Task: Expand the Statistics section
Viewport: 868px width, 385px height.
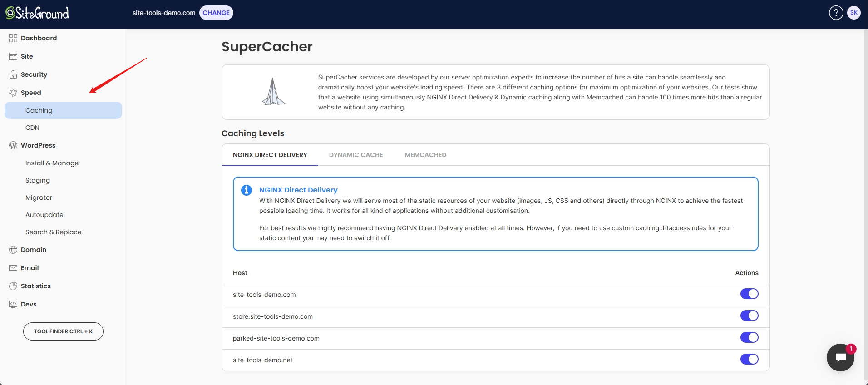Action: click(63, 286)
